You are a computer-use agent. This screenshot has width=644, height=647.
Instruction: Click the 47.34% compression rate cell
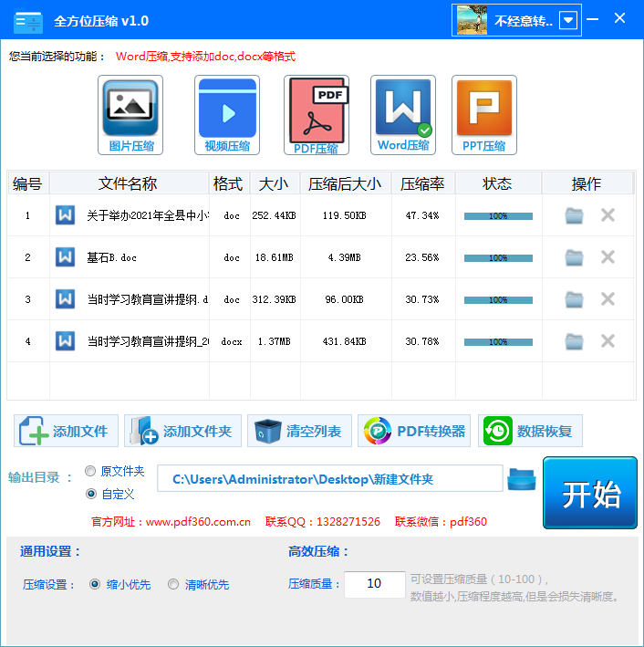[422, 215]
